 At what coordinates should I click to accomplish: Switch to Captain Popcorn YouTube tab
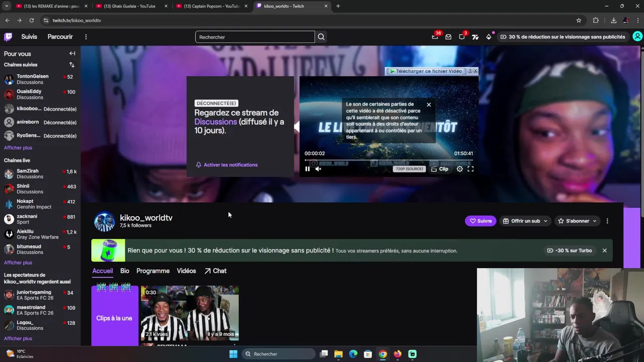pyautogui.click(x=211, y=6)
